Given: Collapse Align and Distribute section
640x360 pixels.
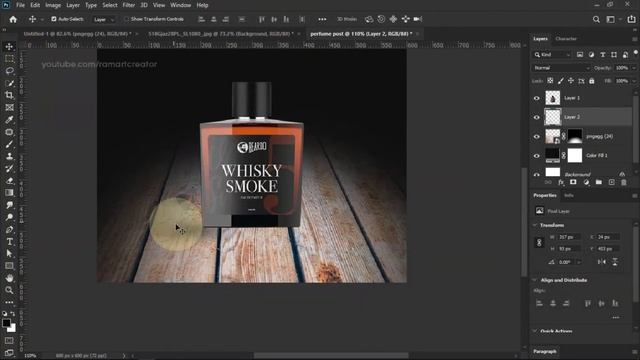Looking at the screenshot, I should click(535, 280).
